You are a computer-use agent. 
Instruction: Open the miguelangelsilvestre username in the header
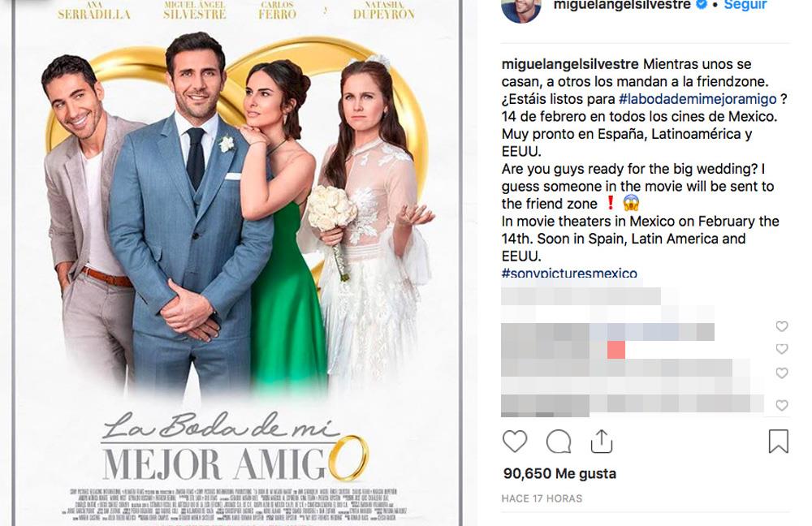tap(622, 5)
